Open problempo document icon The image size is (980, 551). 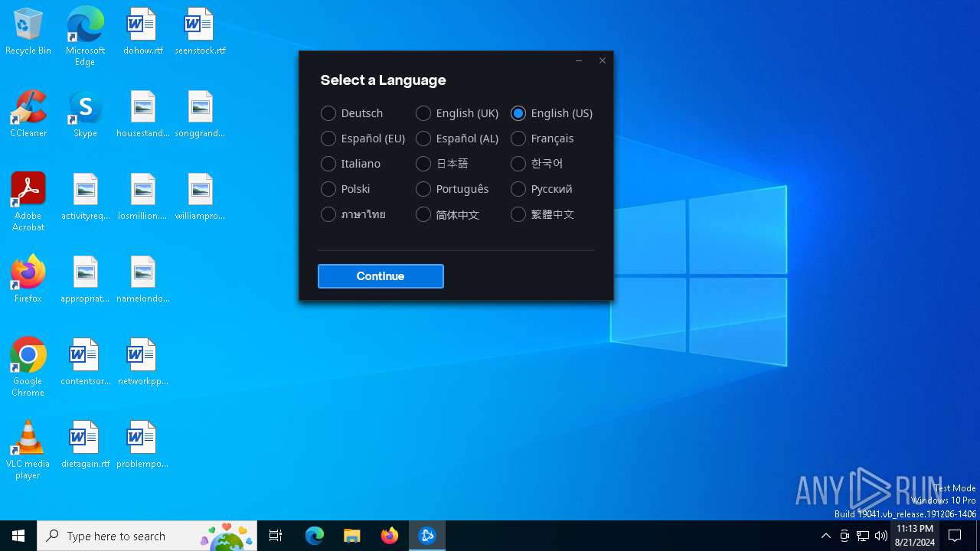[x=142, y=445]
